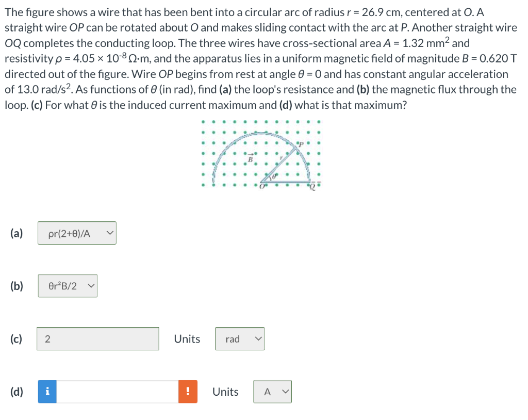Click the Units label beside the A dropdown
528x420 pixels.
225,392
